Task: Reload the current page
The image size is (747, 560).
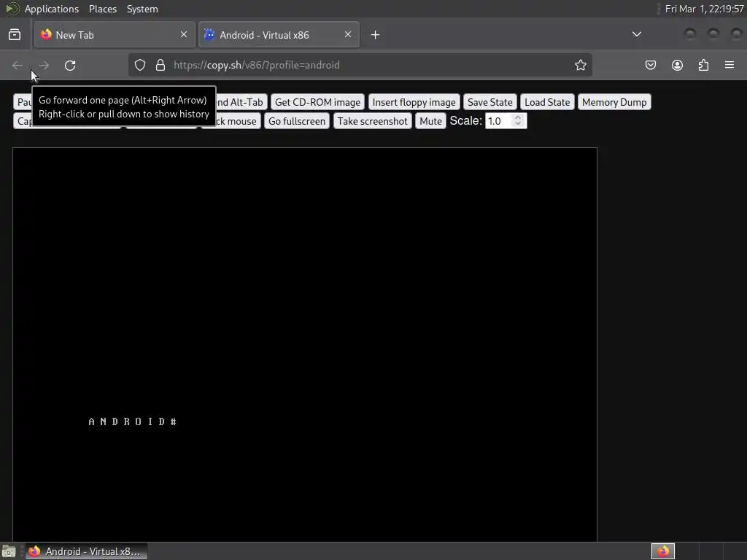Action: 70,65
